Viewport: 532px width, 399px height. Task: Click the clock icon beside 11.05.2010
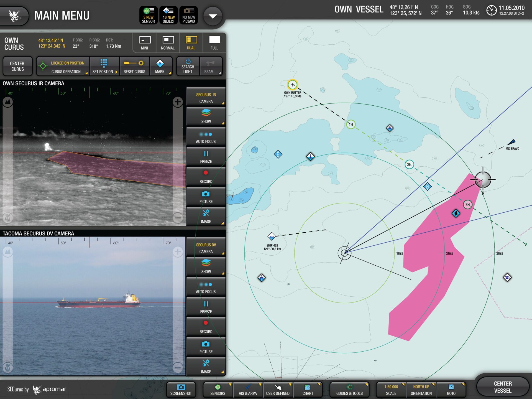coord(492,10)
